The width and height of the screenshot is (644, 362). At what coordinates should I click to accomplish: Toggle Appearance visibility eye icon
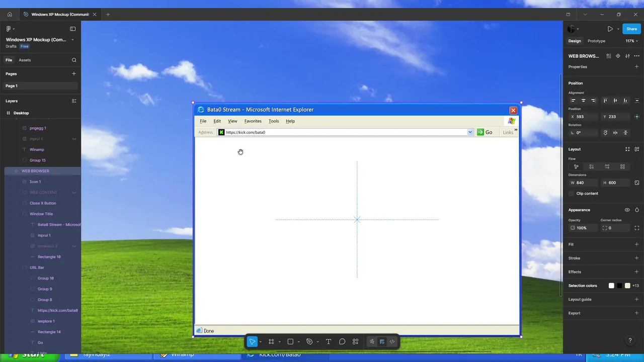[x=627, y=210]
